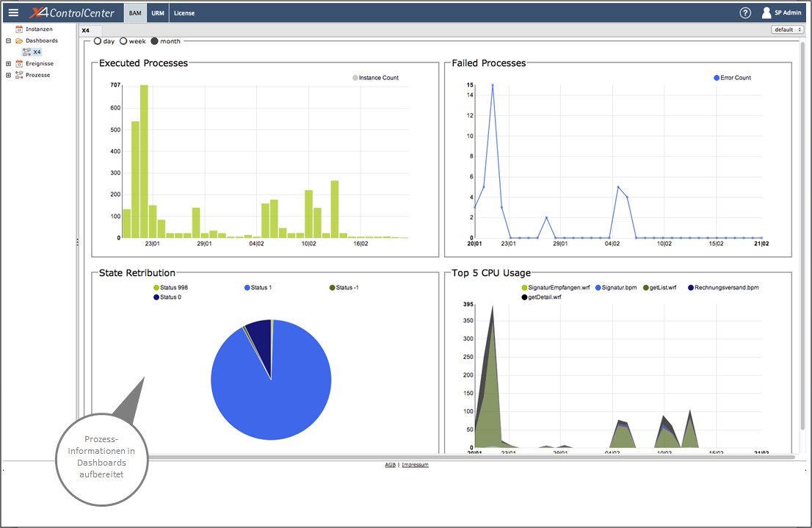Open the default dropdown
Image resolution: width=812 pixels, height=528 pixels.
tap(787, 29)
